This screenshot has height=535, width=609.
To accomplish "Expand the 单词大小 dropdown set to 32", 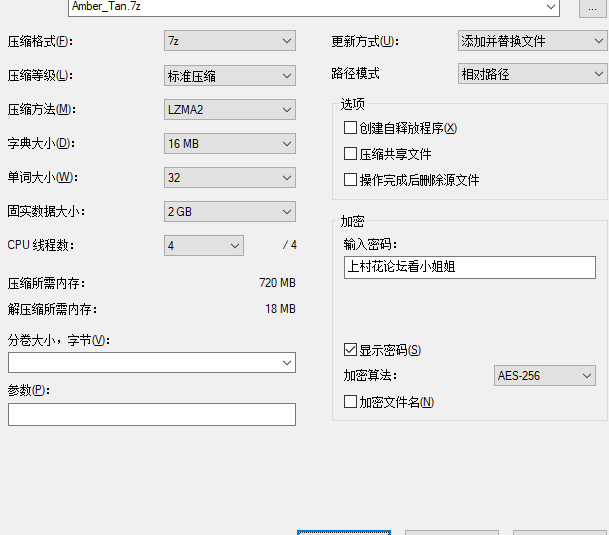I will tap(230, 178).
